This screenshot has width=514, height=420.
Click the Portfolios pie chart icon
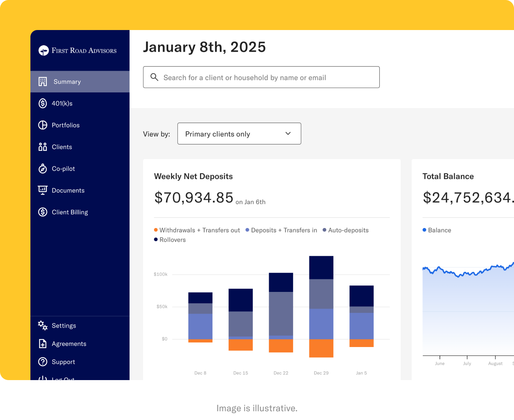coord(43,125)
